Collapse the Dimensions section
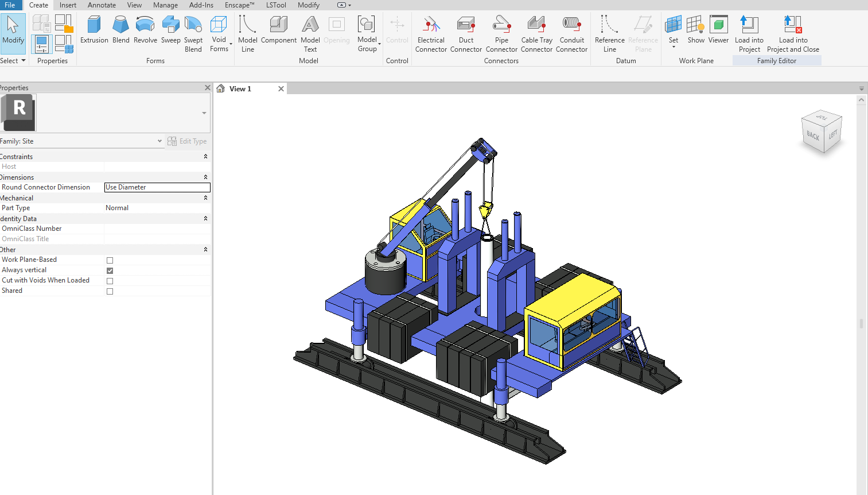This screenshot has width=868, height=495. pos(205,177)
